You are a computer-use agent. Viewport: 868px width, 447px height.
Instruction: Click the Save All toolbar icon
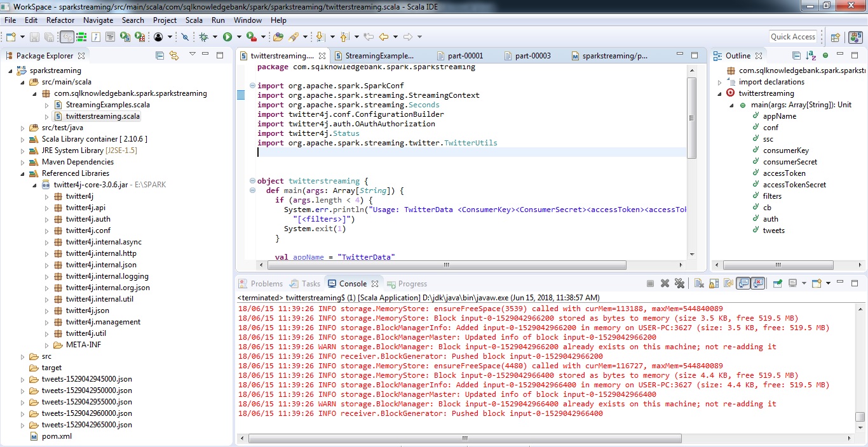pos(49,37)
